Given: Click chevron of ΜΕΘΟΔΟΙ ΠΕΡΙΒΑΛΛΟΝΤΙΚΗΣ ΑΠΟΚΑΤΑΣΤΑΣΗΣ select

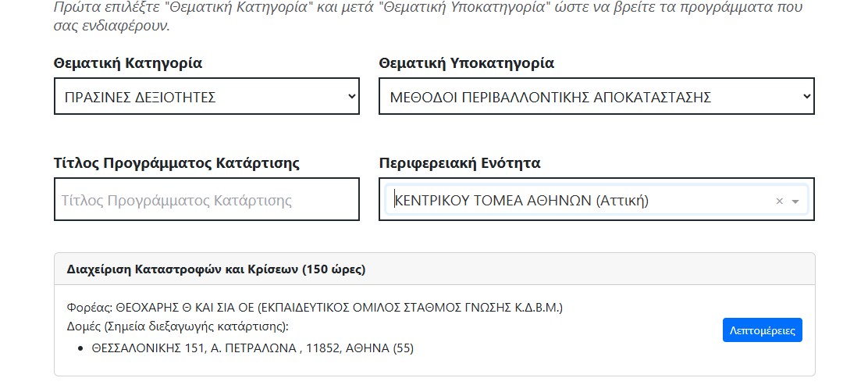Looking at the screenshot, I should pos(806,96).
